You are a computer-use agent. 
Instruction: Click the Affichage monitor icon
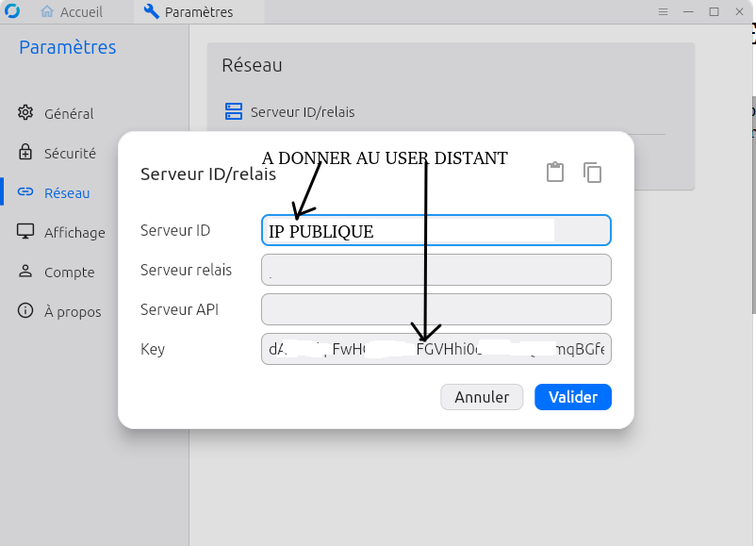25,232
